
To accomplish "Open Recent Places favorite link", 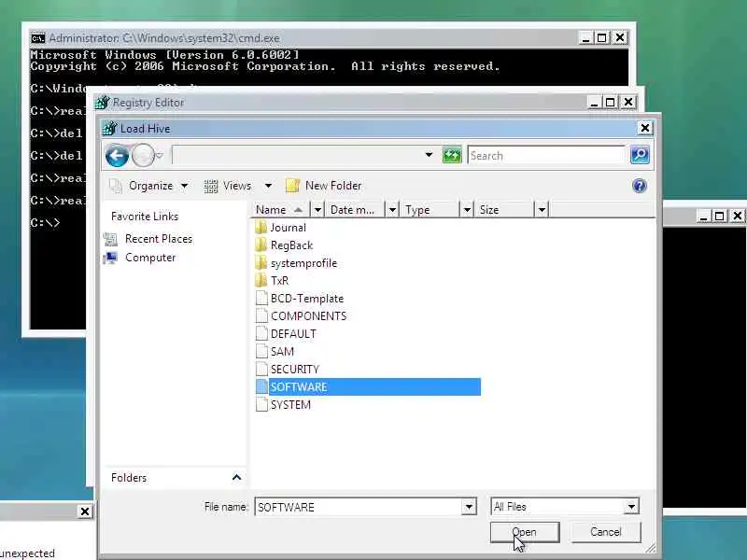I will [x=159, y=239].
